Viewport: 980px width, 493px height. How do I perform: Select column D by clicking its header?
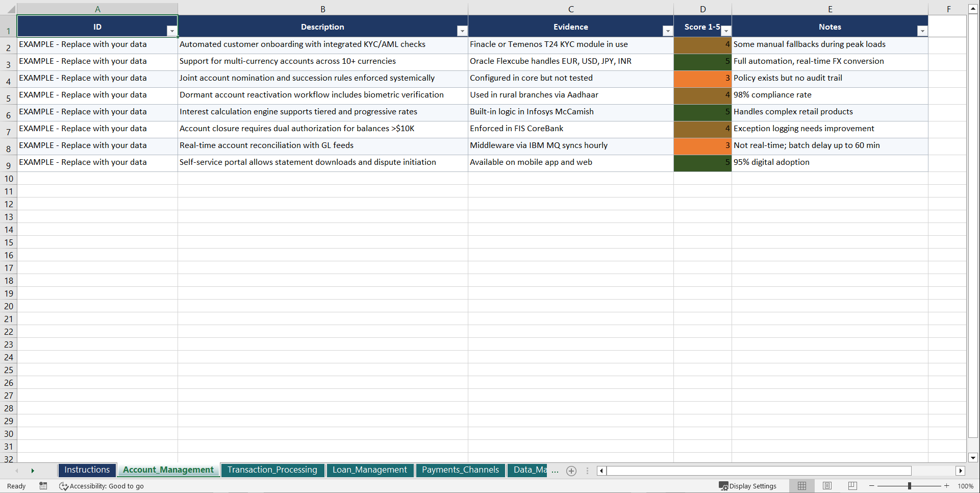703,8
